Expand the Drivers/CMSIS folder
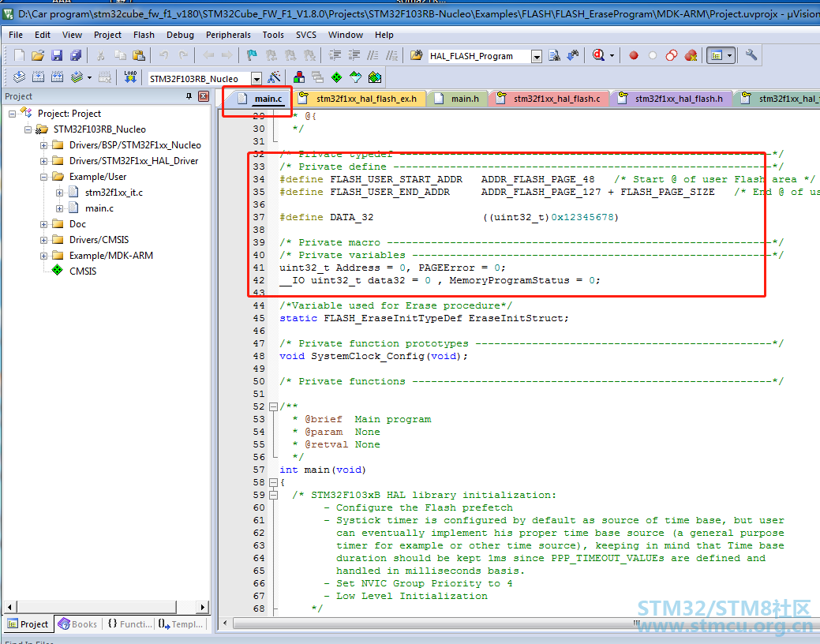Image resolution: width=820 pixels, height=644 pixels. coord(44,240)
